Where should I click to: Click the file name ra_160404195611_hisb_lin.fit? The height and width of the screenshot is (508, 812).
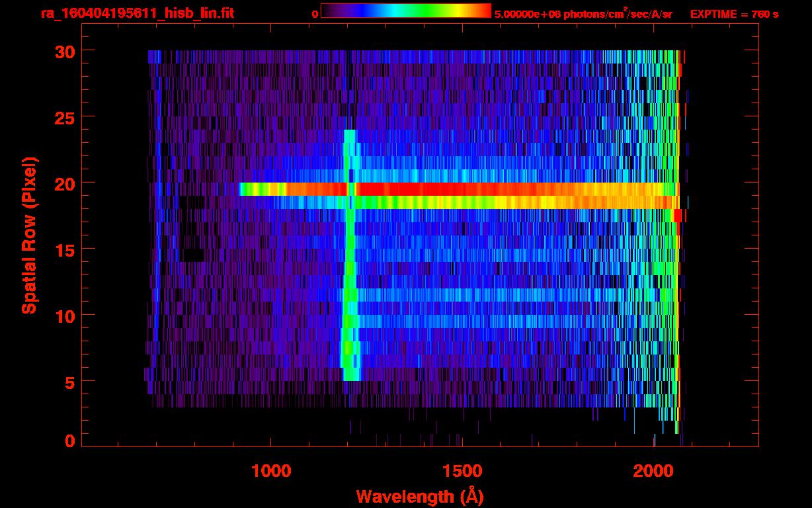pyautogui.click(x=137, y=13)
